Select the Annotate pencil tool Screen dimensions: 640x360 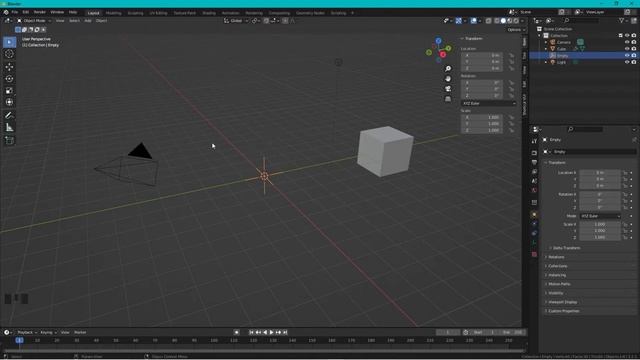[x=9, y=116]
